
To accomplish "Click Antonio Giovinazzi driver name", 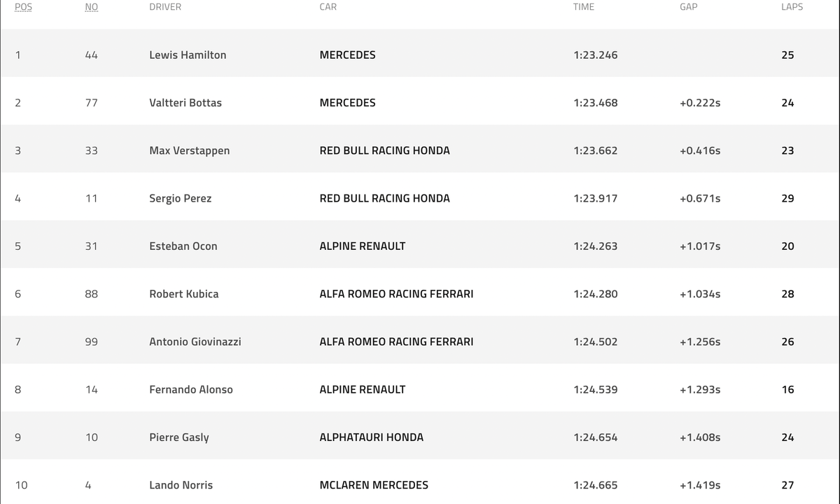I will (x=195, y=342).
